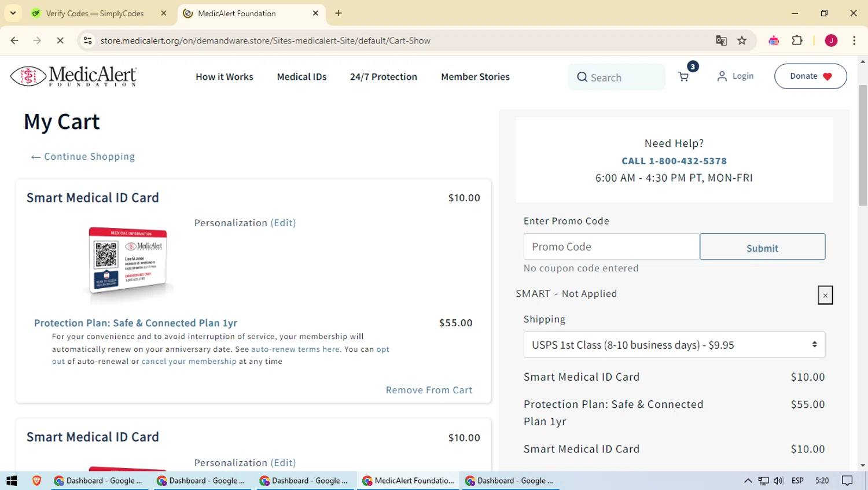Bookmark this page with star icon
The height and width of the screenshot is (490, 868).
coord(742,40)
